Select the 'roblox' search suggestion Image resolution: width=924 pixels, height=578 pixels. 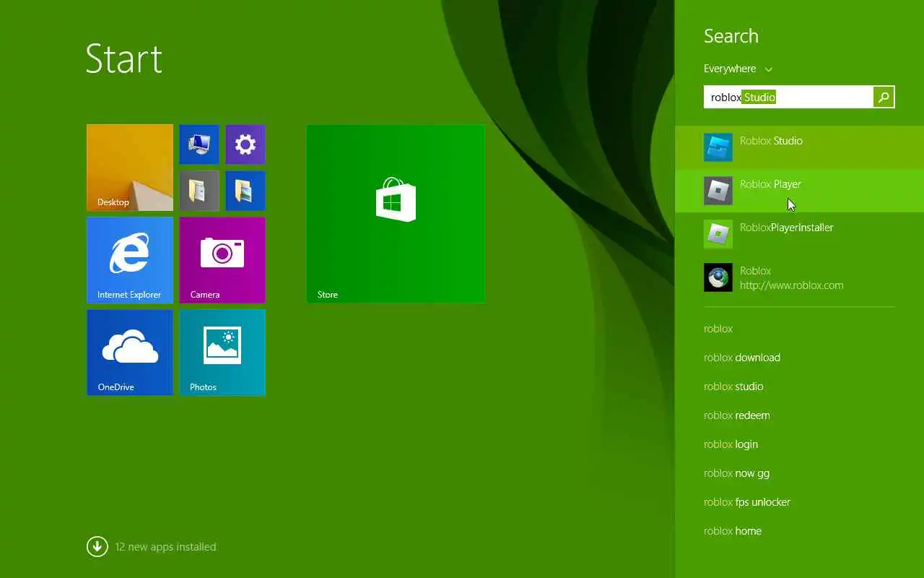(x=718, y=329)
